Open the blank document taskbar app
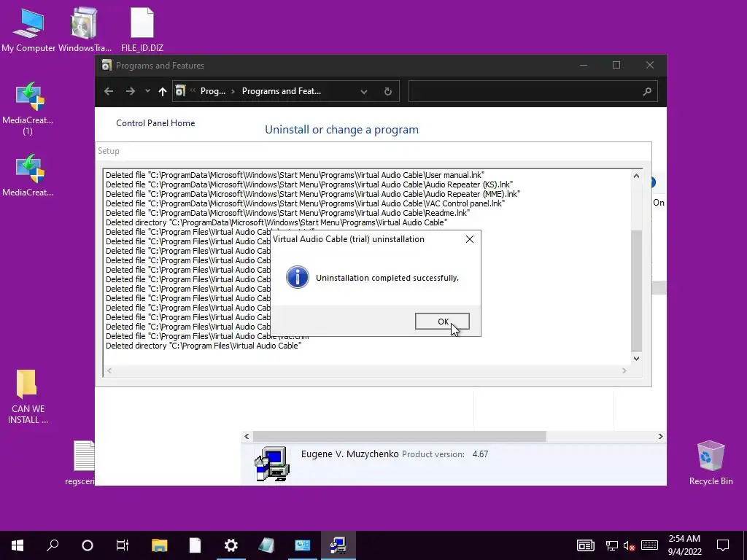The image size is (747, 560). (195, 545)
